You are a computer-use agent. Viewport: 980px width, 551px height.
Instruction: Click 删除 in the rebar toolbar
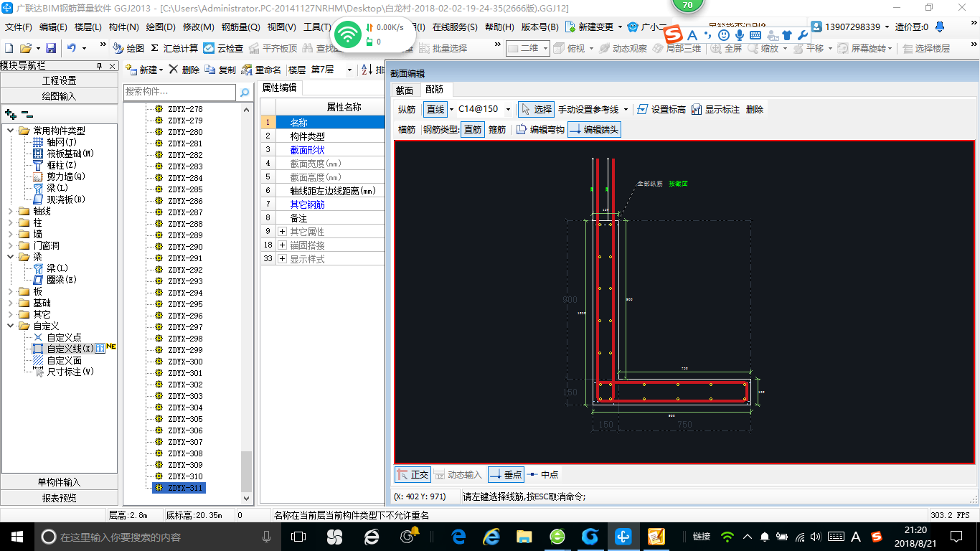coord(755,110)
